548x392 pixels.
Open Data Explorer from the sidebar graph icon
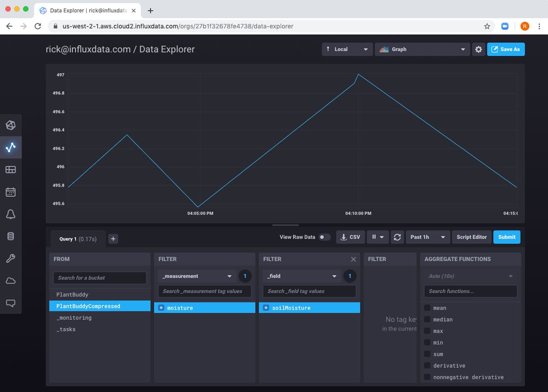tap(11, 147)
